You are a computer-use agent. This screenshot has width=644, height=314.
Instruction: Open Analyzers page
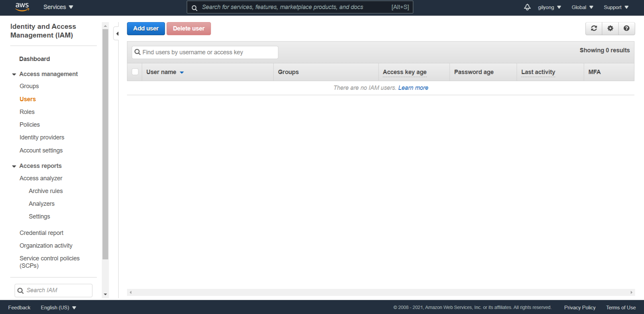coord(42,204)
